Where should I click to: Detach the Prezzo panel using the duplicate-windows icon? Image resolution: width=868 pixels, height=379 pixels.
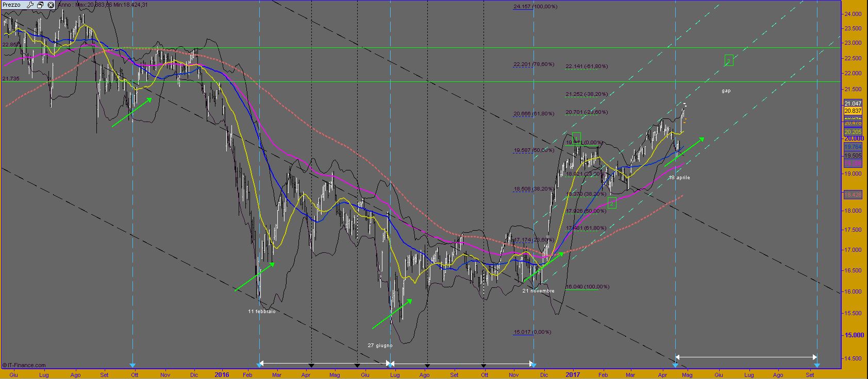(40, 5)
